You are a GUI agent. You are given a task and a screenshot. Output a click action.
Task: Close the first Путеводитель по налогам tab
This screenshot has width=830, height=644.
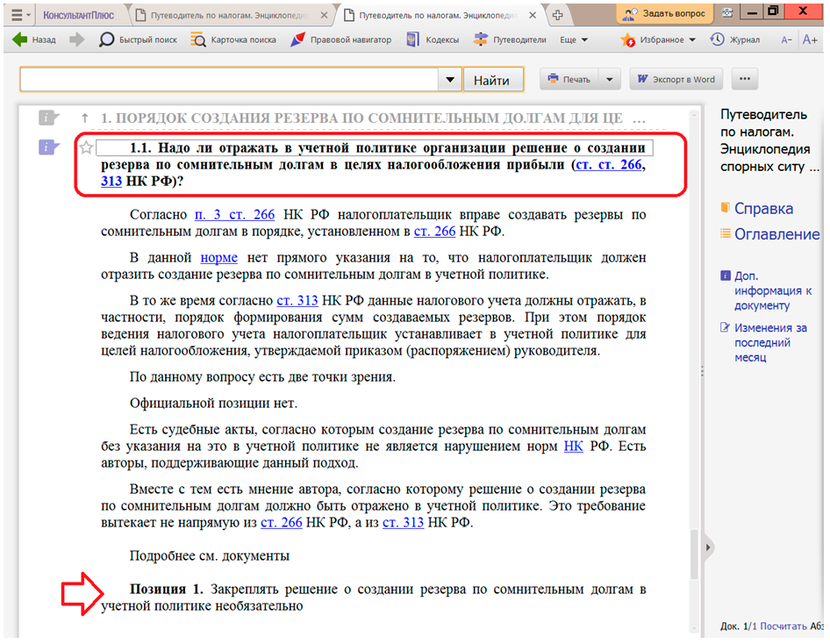click(324, 15)
